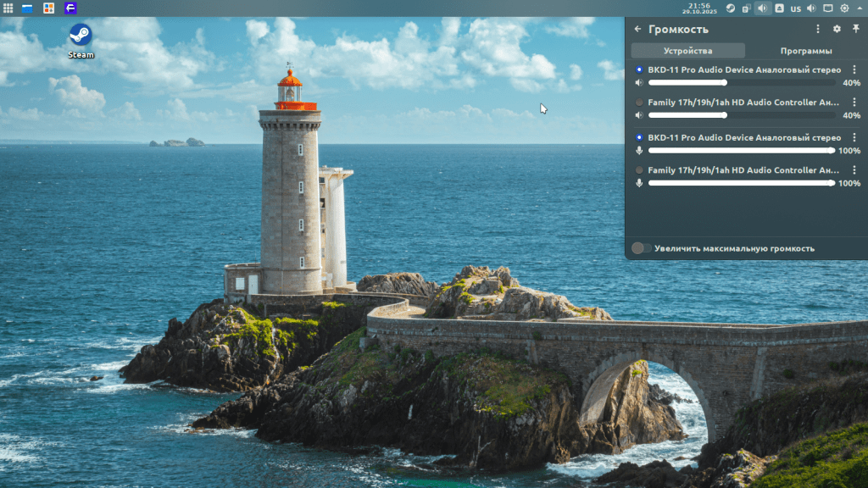Click the us keyboard layout indicator

[795, 8]
